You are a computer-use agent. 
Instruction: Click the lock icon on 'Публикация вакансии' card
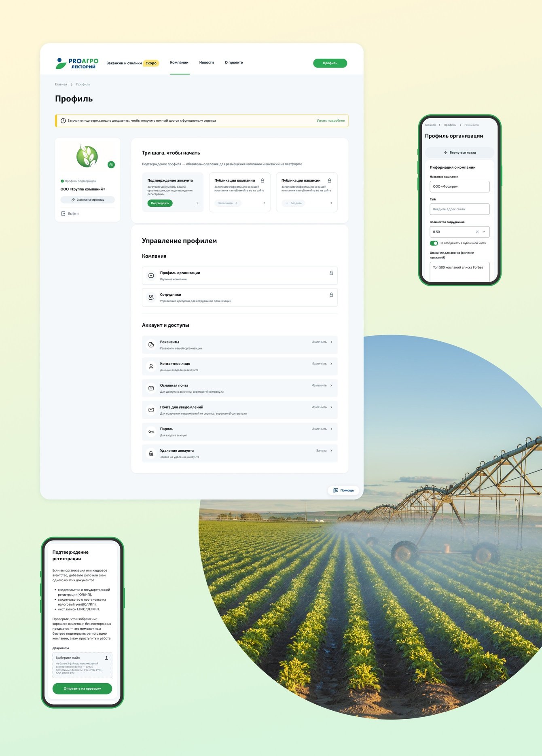coord(330,180)
